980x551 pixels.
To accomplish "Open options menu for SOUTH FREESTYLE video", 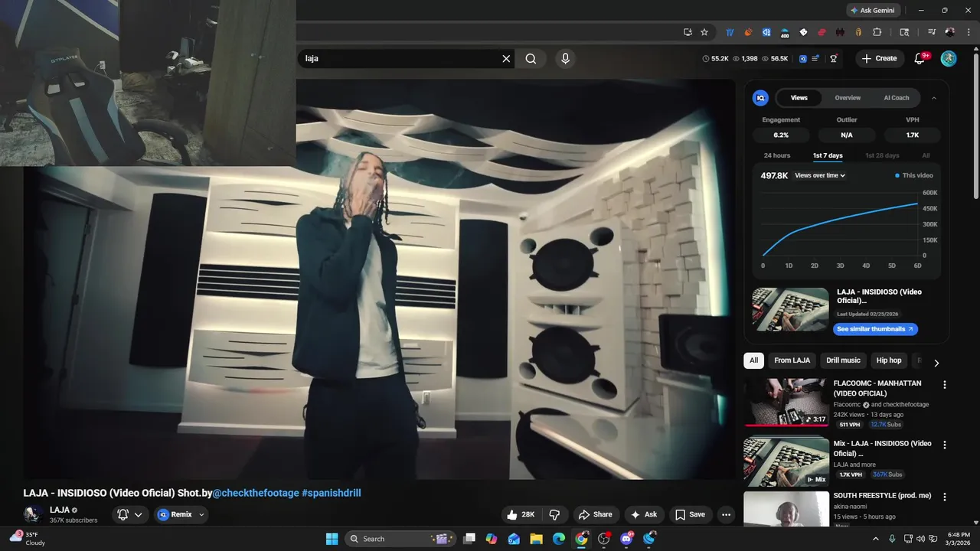I will [x=944, y=497].
